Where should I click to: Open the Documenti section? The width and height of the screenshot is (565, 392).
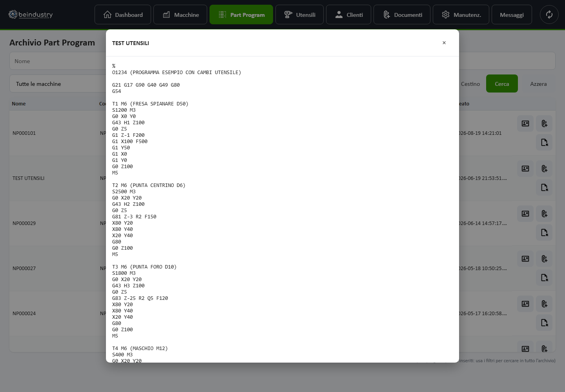(402, 15)
